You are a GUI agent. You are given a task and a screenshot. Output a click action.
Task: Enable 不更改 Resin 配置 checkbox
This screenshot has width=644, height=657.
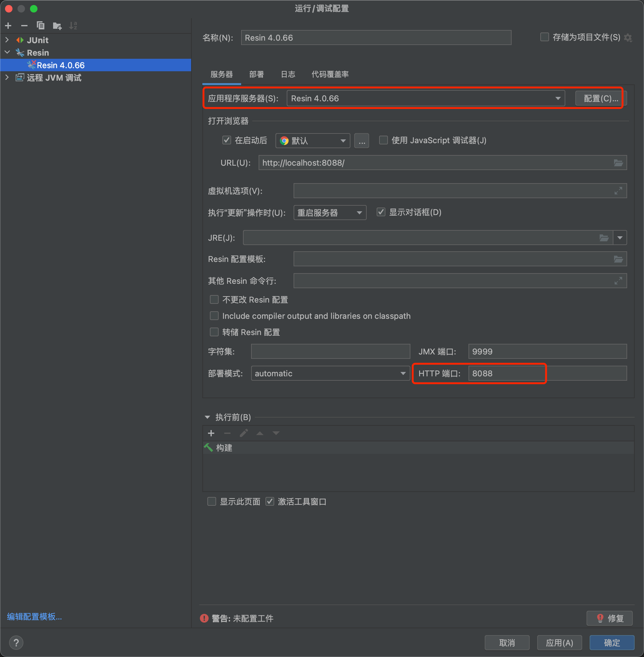[x=214, y=299]
